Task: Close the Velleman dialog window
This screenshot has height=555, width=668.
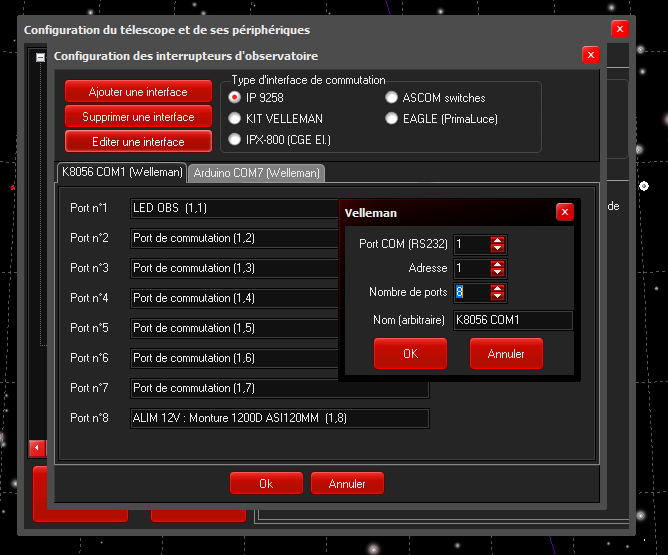Action: 565,212
